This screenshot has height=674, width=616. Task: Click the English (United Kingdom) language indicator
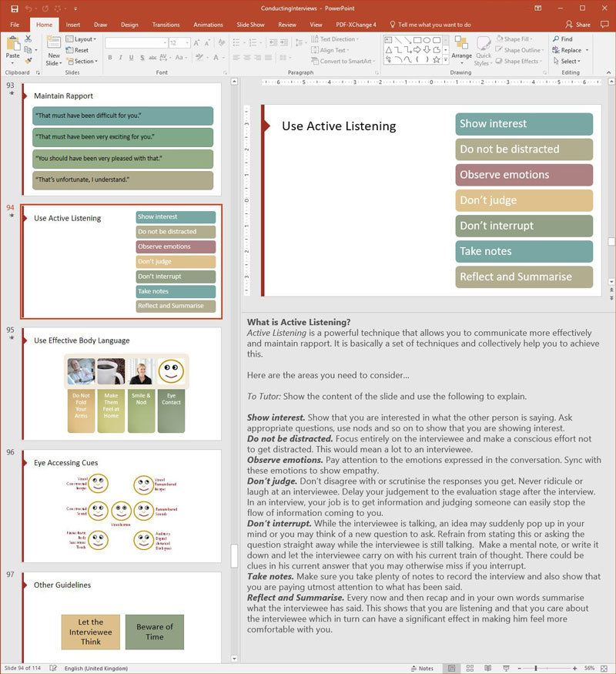(x=96, y=669)
